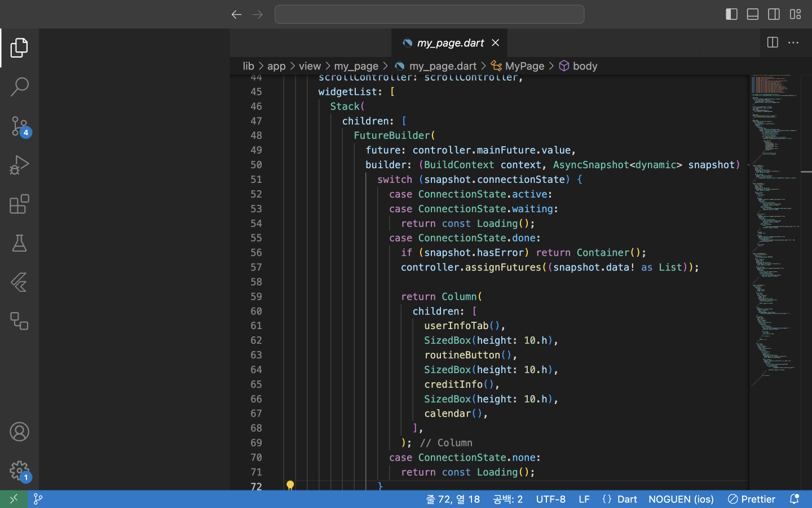The image size is (812, 508).
Task: Click the assignFutures call on line 57
Action: [503, 267]
